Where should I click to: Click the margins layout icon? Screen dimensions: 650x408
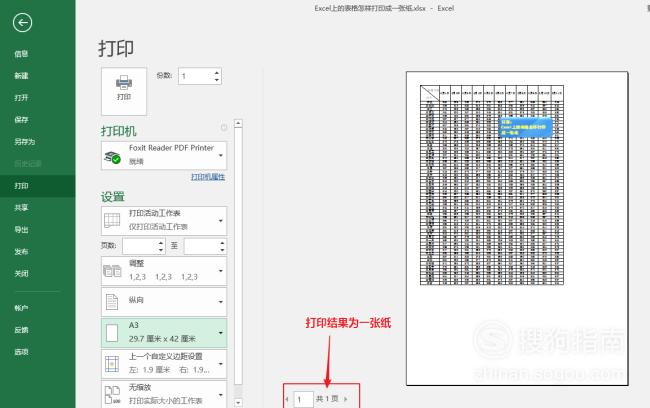click(112, 364)
